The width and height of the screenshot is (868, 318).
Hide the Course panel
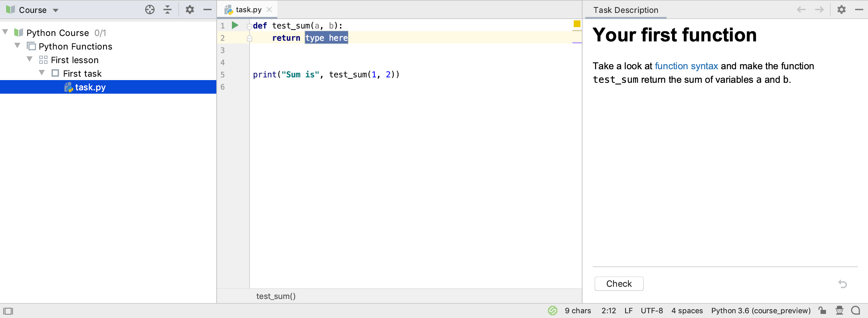[x=208, y=10]
